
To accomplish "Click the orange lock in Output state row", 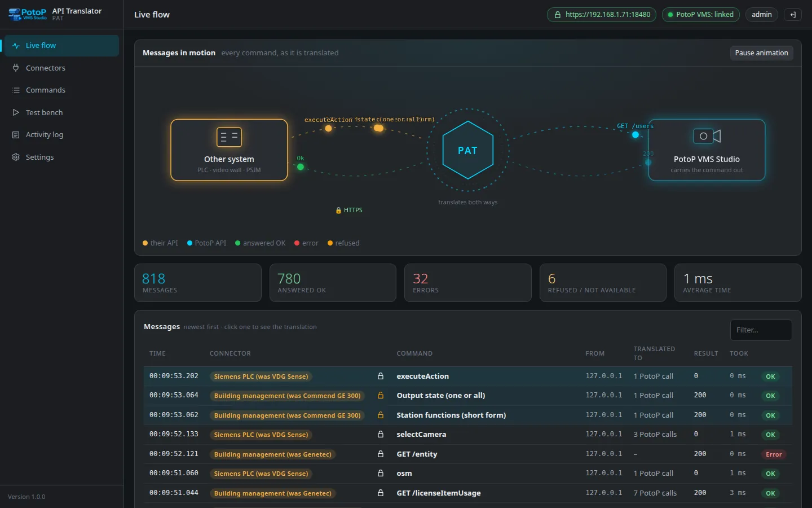I will (x=381, y=396).
